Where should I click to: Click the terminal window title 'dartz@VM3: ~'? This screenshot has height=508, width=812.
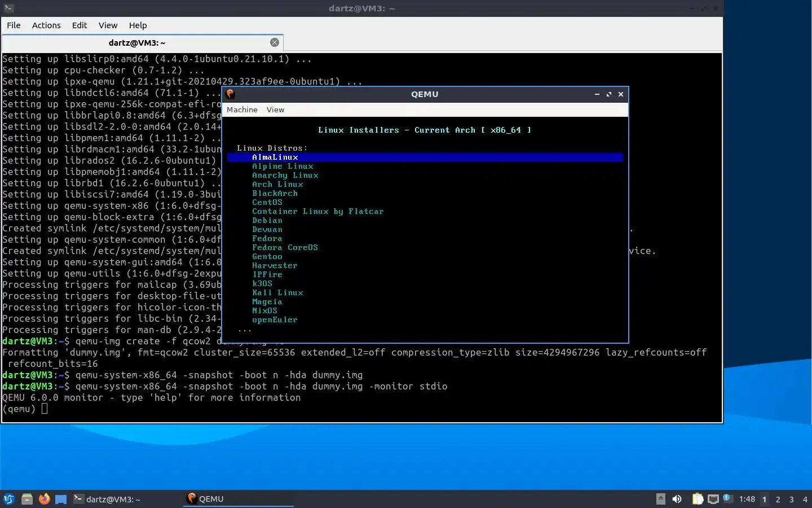pos(361,8)
